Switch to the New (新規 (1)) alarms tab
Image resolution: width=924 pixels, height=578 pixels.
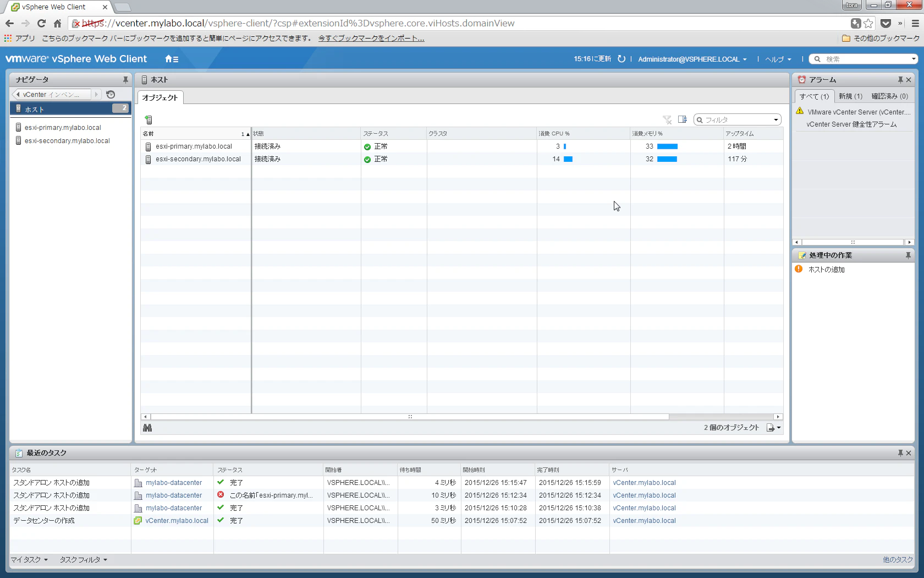851,96
